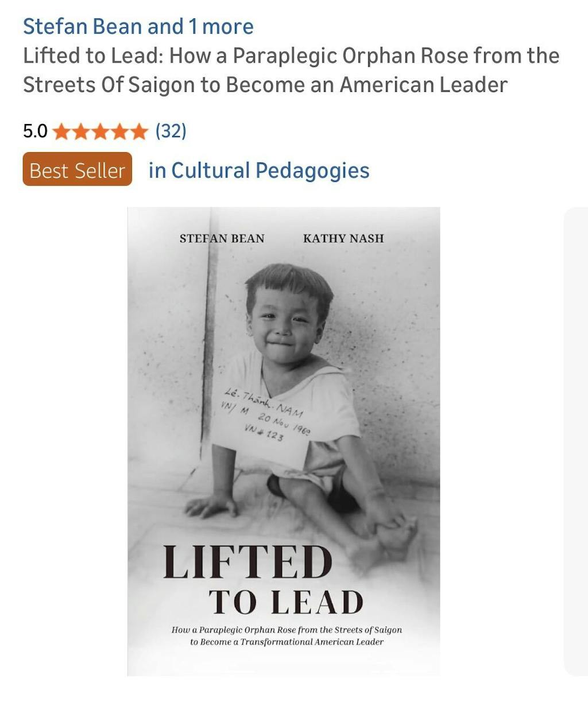The width and height of the screenshot is (588, 702).
Task: Click STEFAN BEAN name on the cover
Action: [222, 238]
